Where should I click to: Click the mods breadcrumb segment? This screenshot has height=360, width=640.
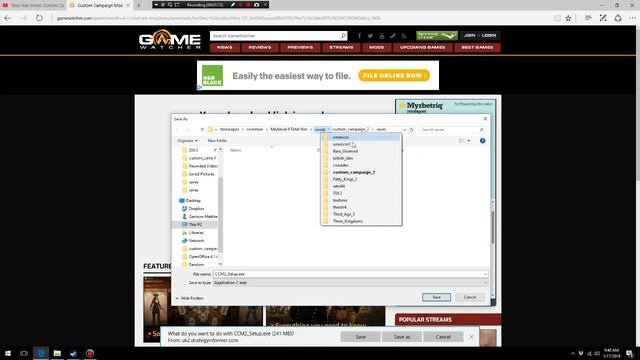click(320, 129)
